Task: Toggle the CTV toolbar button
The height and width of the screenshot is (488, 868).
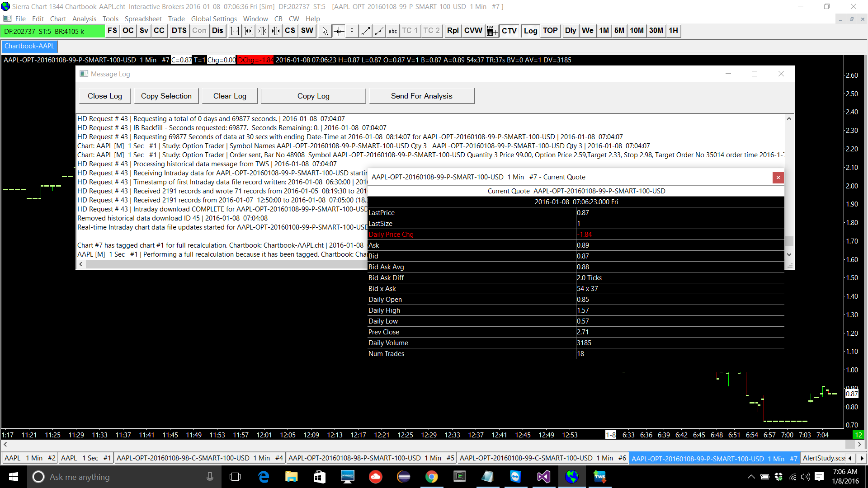Action: (509, 31)
